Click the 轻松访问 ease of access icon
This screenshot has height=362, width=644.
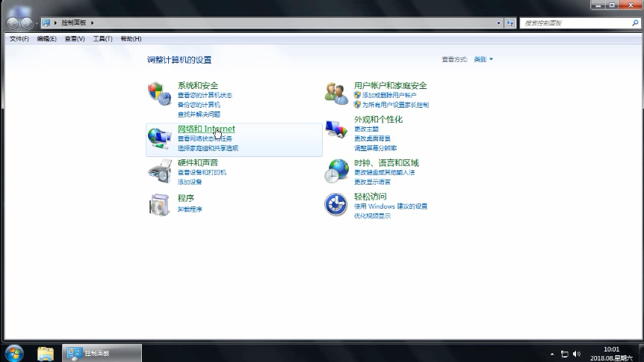click(x=336, y=204)
